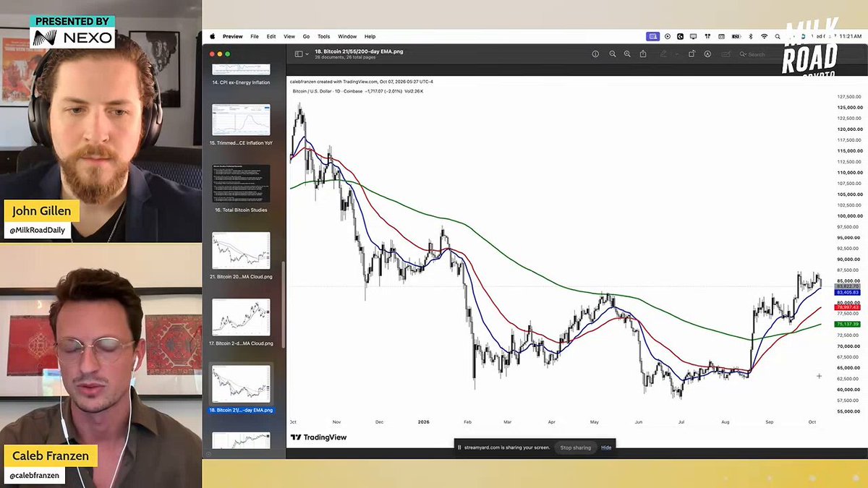Click the green 75,137.39 price label

pyautogui.click(x=848, y=324)
